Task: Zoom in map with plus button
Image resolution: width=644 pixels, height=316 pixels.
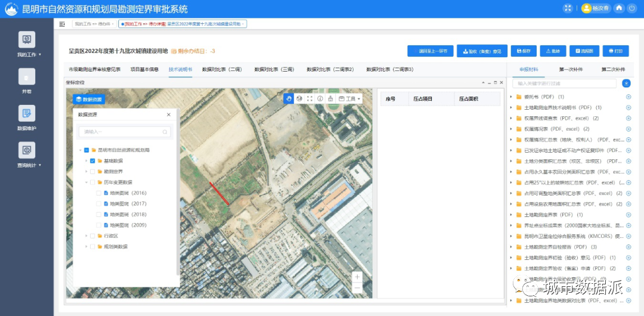Action: (x=357, y=277)
